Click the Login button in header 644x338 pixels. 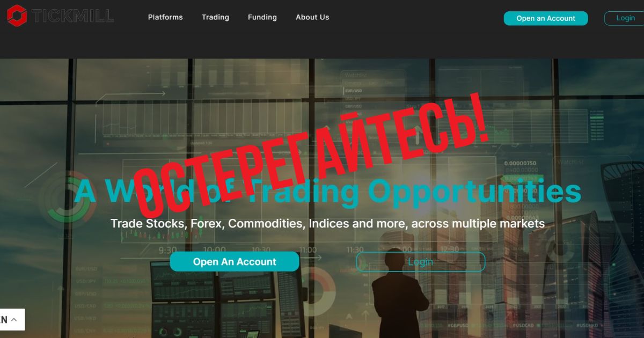pyautogui.click(x=625, y=18)
